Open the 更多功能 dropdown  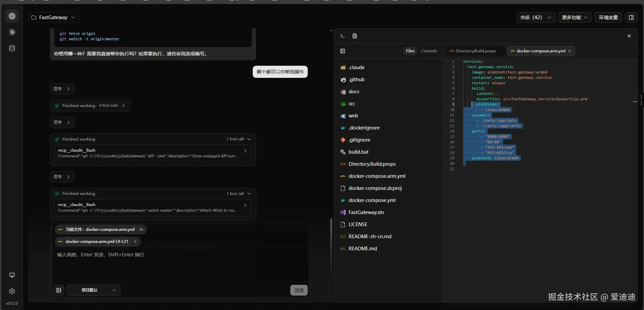[575, 17]
